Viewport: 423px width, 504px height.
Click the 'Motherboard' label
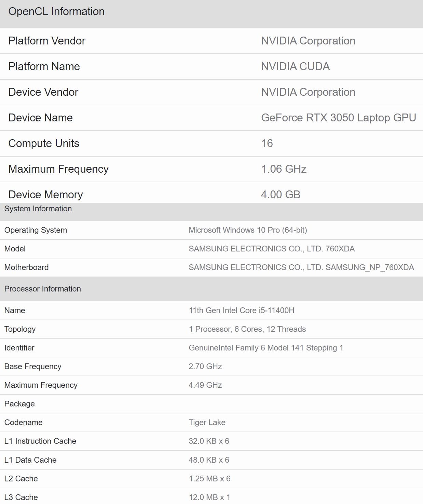[26, 267]
